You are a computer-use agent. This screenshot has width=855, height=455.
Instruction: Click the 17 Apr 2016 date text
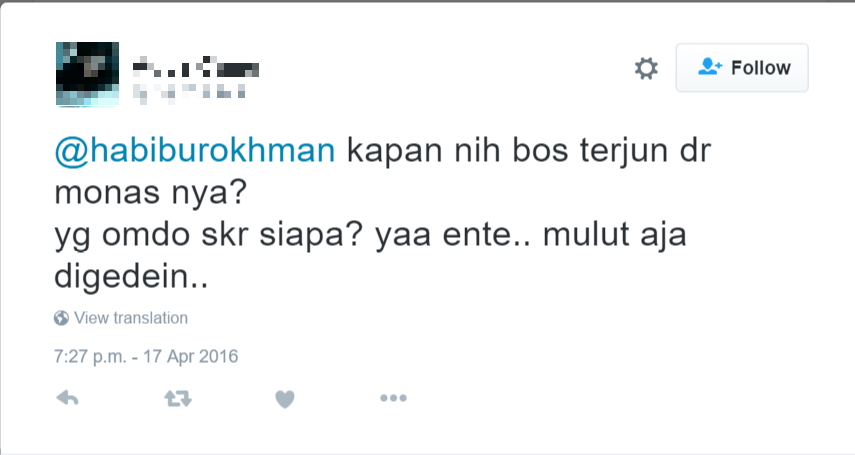pos(190,357)
